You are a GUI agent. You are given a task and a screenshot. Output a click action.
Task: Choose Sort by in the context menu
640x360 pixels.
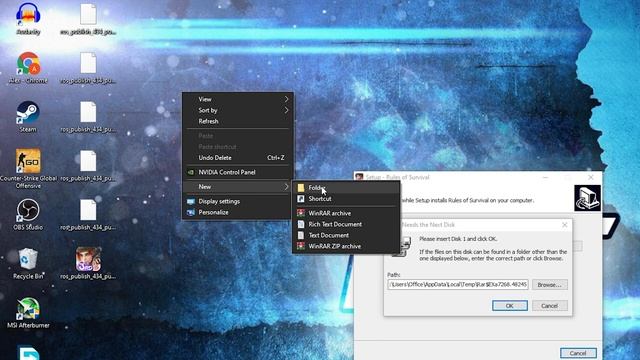click(238, 110)
